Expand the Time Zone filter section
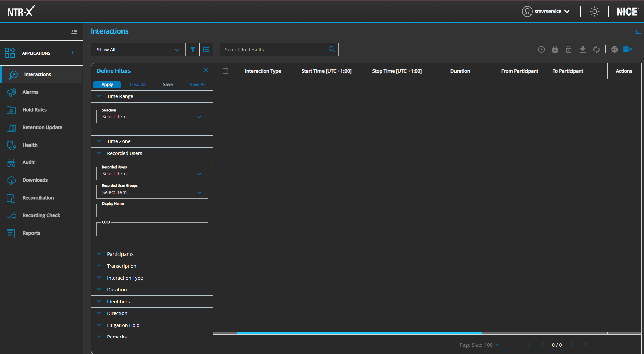This screenshot has height=354, width=644. (x=152, y=141)
